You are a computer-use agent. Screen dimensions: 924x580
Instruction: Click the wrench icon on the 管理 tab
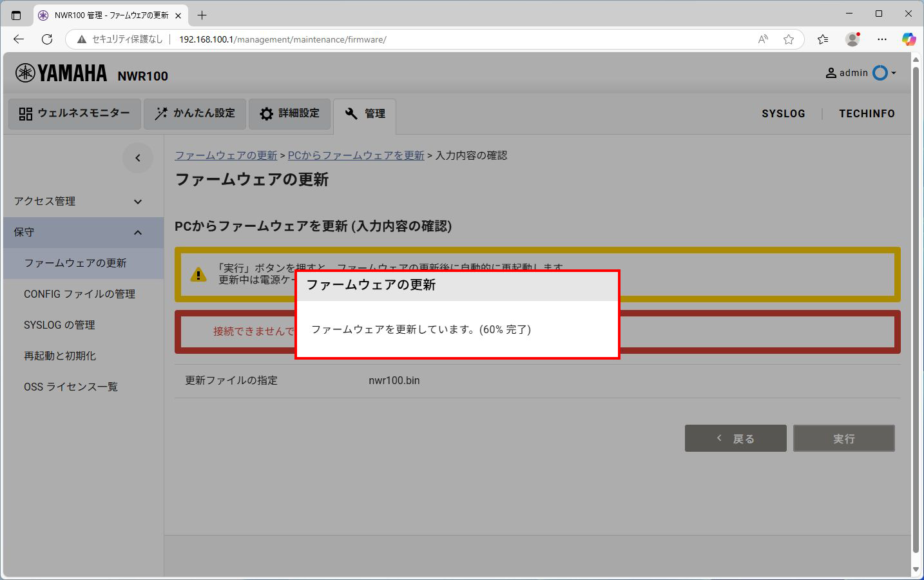[351, 113]
